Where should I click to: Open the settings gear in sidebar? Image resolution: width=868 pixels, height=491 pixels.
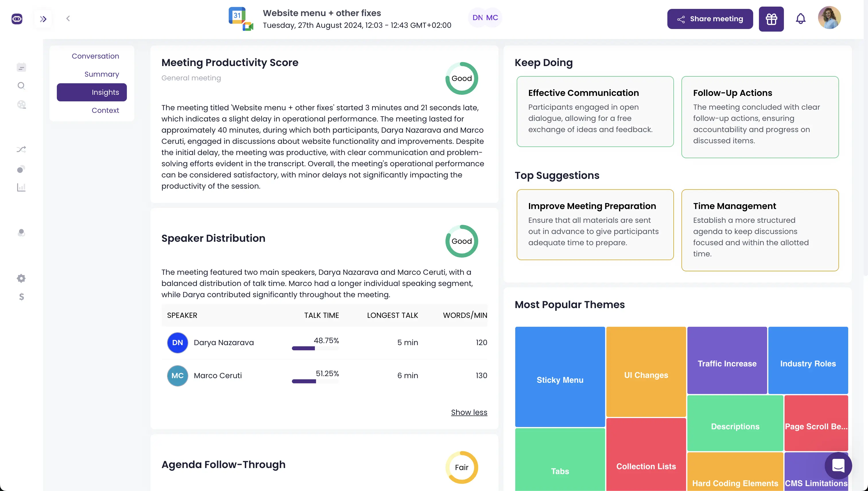point(21,278)
